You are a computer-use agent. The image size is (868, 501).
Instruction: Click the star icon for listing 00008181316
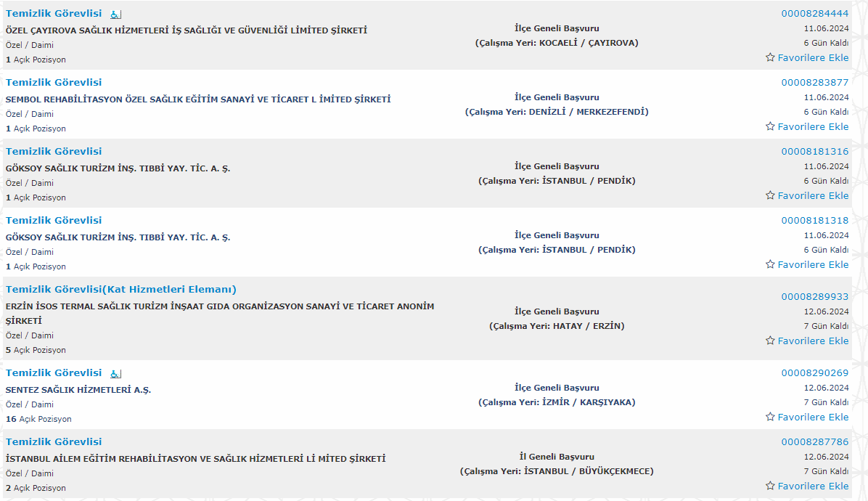point(770,195)
